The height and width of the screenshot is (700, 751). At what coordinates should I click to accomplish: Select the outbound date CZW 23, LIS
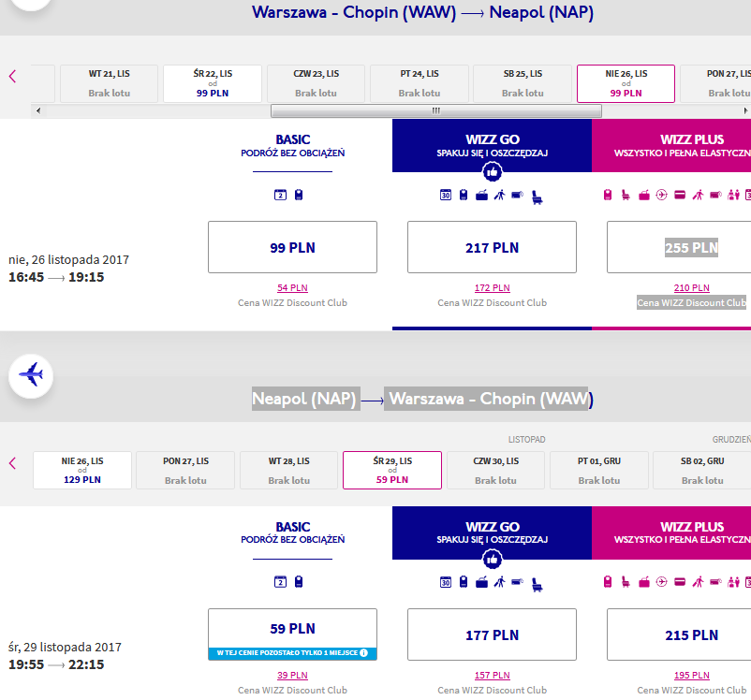pyautogui.click(x=317, y=83)
